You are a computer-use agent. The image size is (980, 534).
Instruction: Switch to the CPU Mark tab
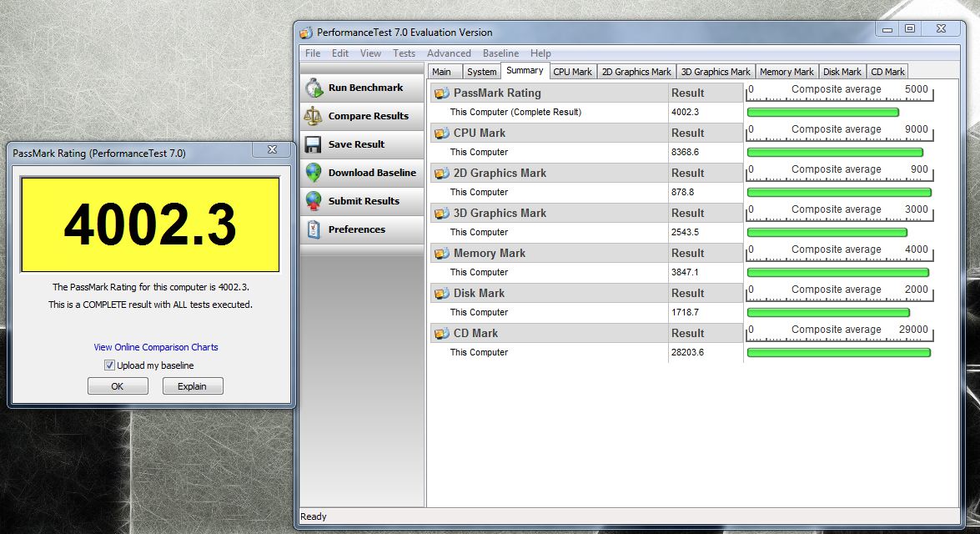[572, 72]
